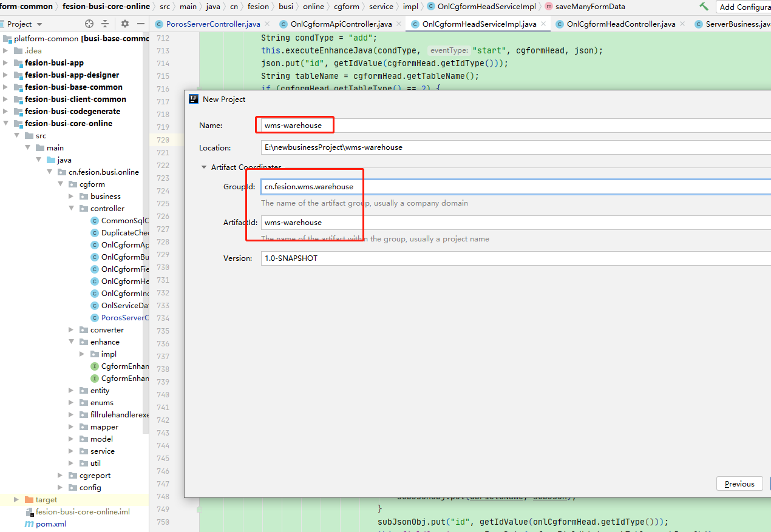Screen dimensions: 771x532
Task: Hide the Project panel with minus icon
Action: click(x=141, y=24)
